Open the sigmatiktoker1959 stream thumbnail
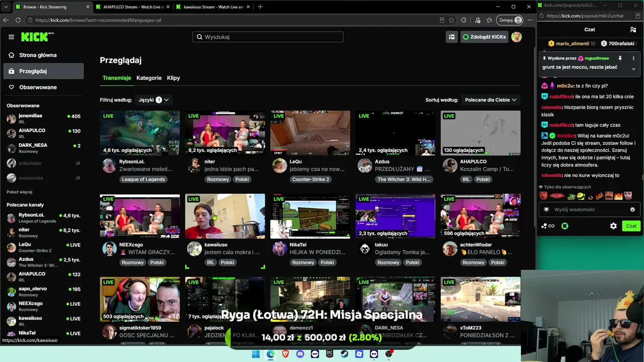The image size is (644, 362). click(140, 299)
